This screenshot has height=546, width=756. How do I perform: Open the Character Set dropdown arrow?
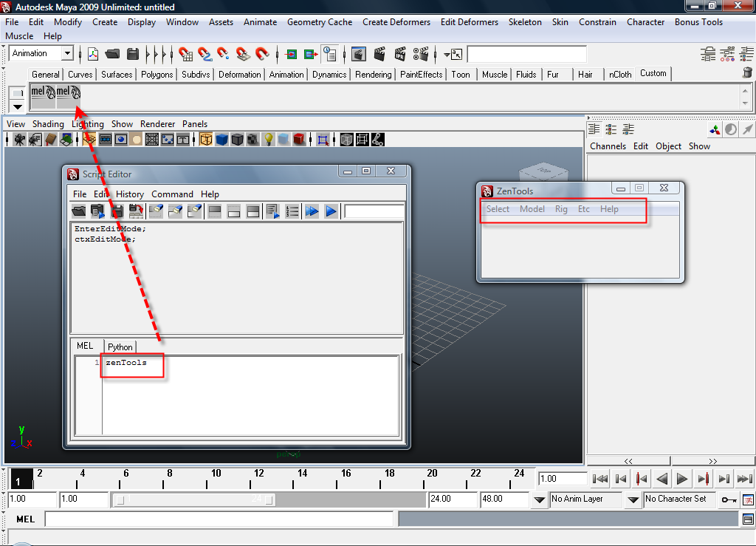tap(633, 500)
